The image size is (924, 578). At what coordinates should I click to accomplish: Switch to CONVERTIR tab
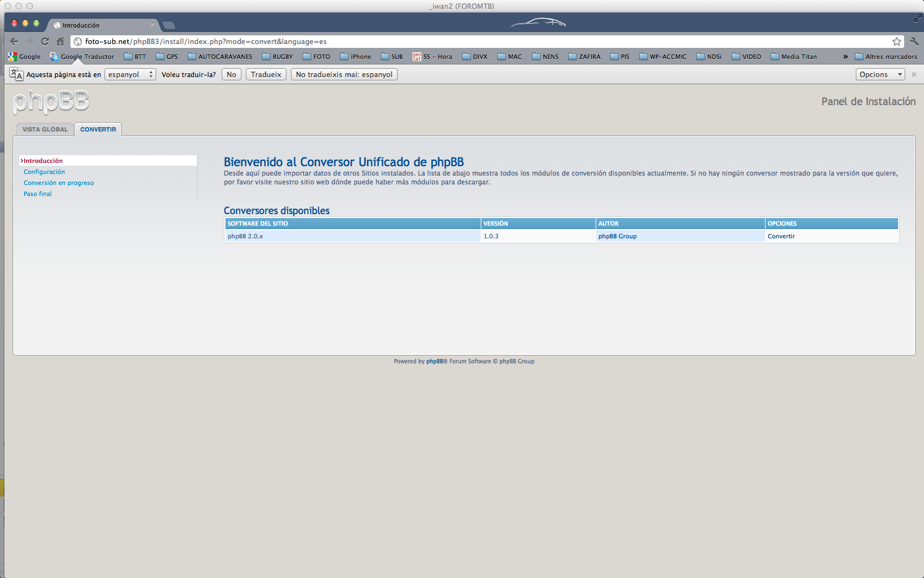tap(98, 129)
